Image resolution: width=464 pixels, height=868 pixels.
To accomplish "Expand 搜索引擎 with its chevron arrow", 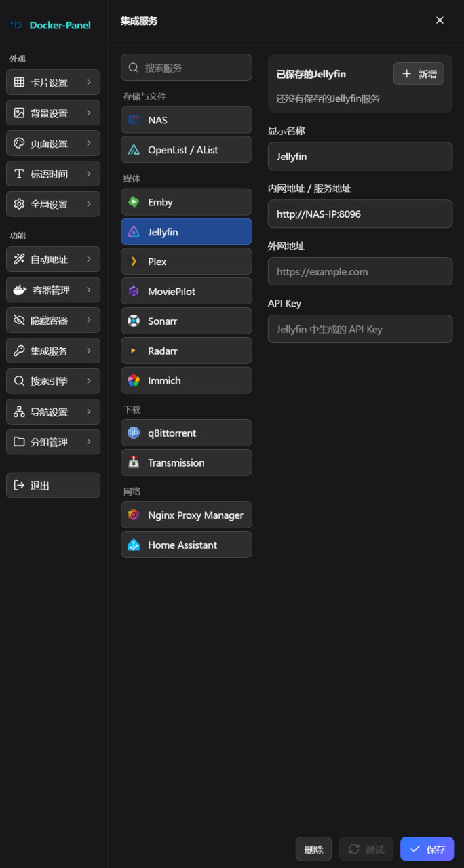I will coord(89,381).
